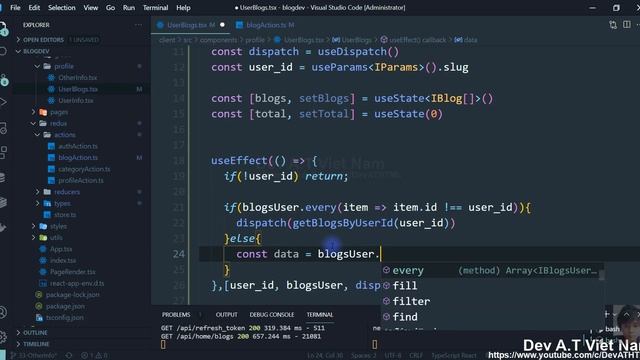Change language mode TypeScript React in status bar

pos(453,356)
